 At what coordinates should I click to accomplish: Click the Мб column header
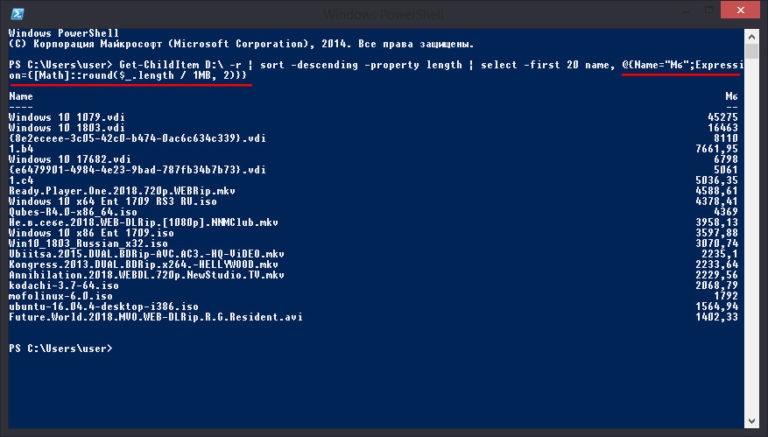(731, 97)
